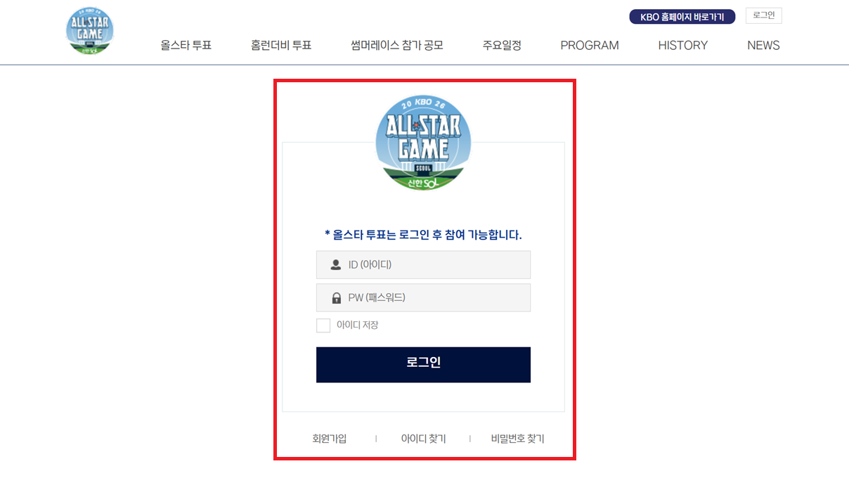Open the 홈런더비 투표 menu
The width and height of the screenshot is (849, 504).
coord(281,46)
